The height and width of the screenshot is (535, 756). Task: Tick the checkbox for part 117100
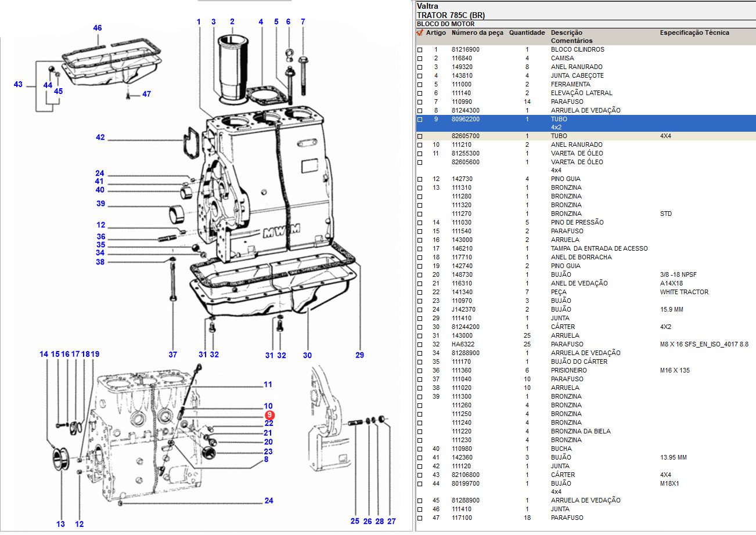pyautogui.click(x=420, y=518)
